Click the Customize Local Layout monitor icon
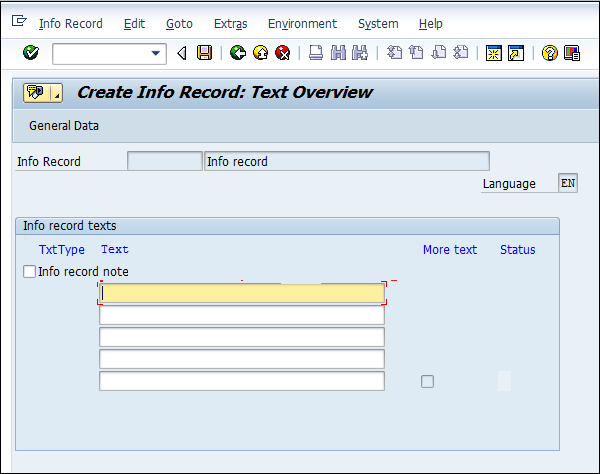The image size is (600, 474). (572, 53)
